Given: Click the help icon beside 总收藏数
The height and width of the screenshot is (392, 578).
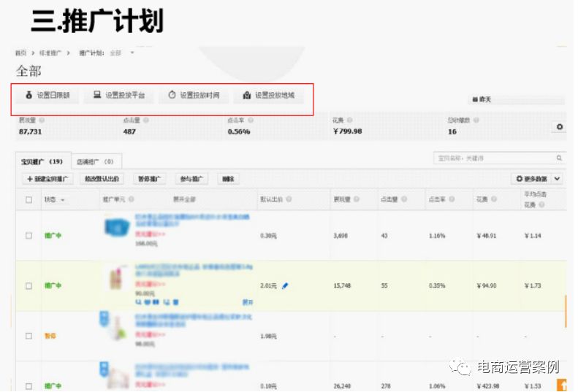Looking at the screenshot, I should [x=476, y=120].
